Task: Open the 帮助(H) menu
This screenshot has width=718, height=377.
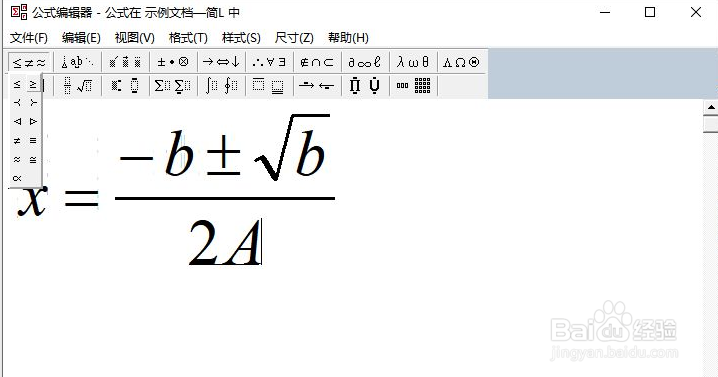Action: (x=348, y=38)
